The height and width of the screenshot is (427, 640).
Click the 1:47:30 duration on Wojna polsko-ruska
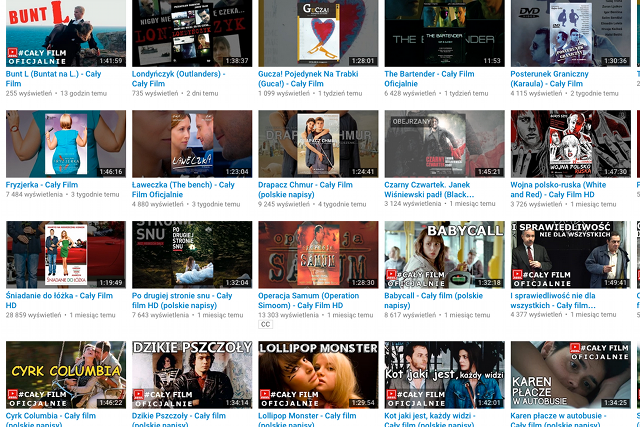point(616,172)
